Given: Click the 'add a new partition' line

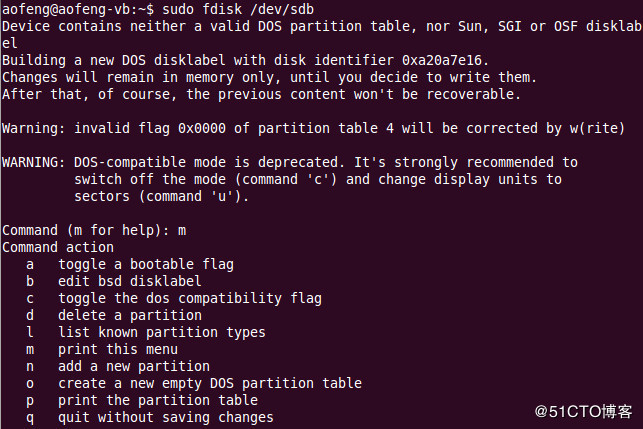Looking at the screenshot, I should pyautogui.click(x=133, y=366).
